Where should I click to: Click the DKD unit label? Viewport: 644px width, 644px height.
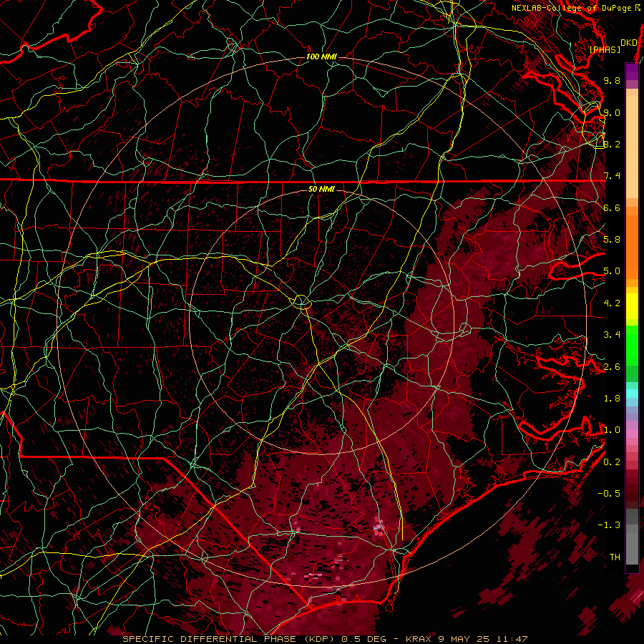pyautogui.click(x=629, y=42)
